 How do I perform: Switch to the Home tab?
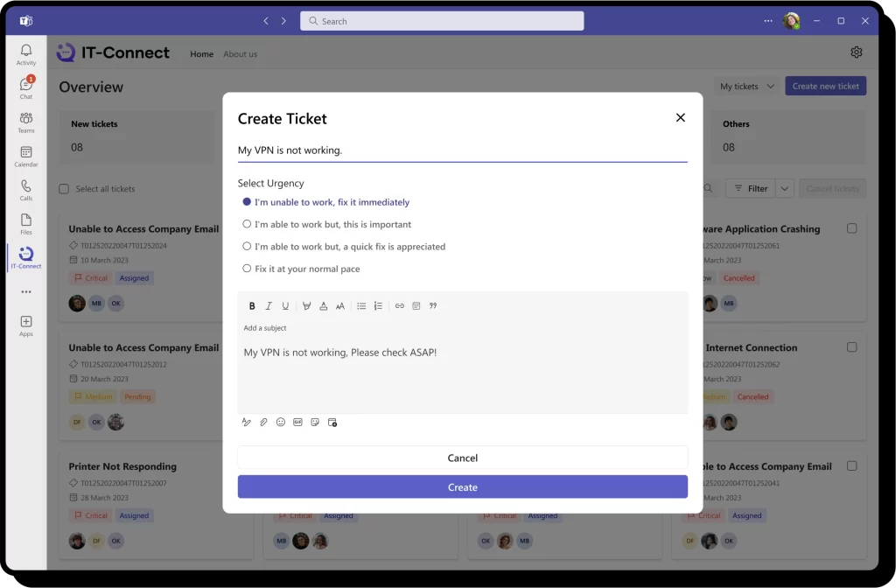[x=202, y=54]
